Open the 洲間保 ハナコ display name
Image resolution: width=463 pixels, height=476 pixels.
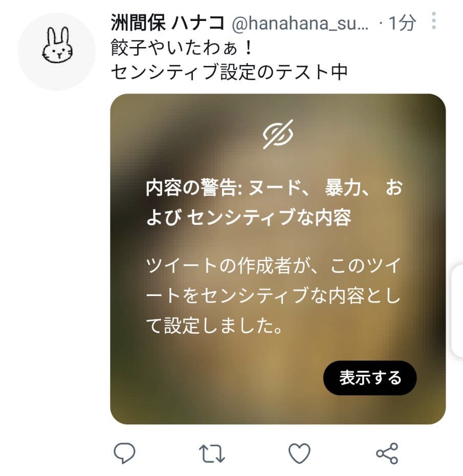(168, 22)
